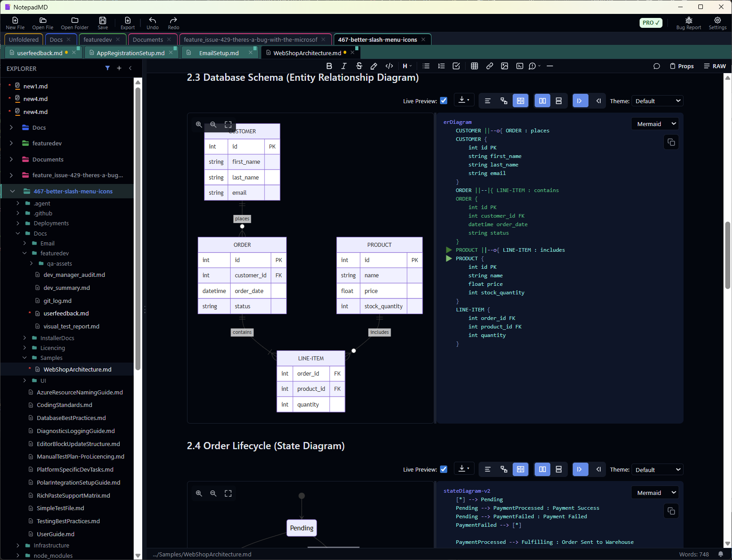This screenshot has height=560, width=732.
Task: Close the WebShopArchitecture.md tab
Action: click(353, 52)
